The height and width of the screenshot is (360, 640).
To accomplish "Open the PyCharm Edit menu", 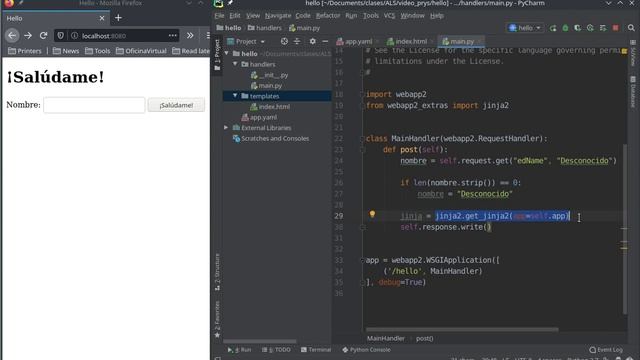I will 235,16.
